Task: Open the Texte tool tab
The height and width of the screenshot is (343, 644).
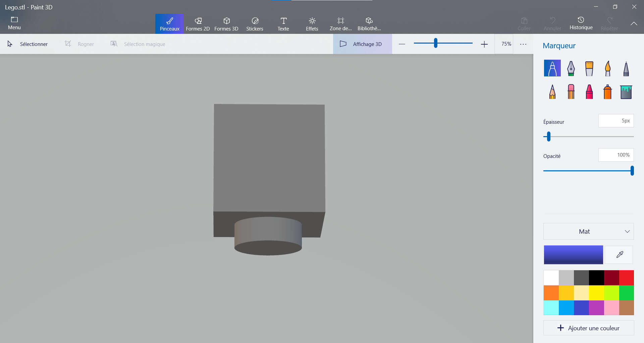Action: 283,24
